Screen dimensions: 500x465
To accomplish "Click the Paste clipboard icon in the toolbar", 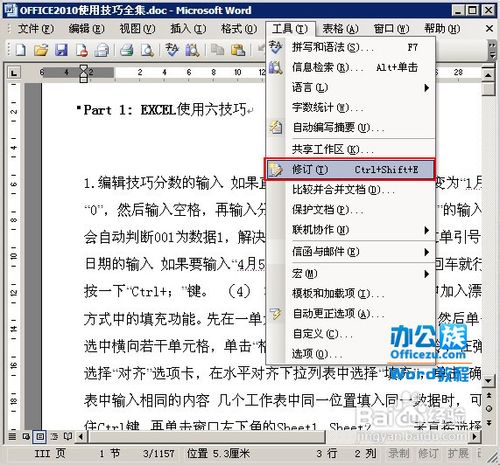I will point(238,51).
